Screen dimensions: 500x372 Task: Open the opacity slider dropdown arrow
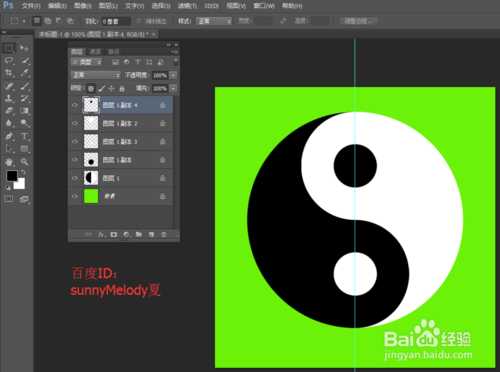pyautogui.click(x=173, y=75)
